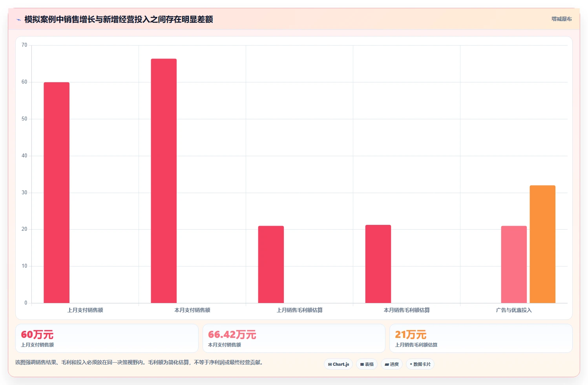Click the 本月销售毛利额估算 bar in the chart
This screenshot has width=588, height=385.
[x=378, y=264]
